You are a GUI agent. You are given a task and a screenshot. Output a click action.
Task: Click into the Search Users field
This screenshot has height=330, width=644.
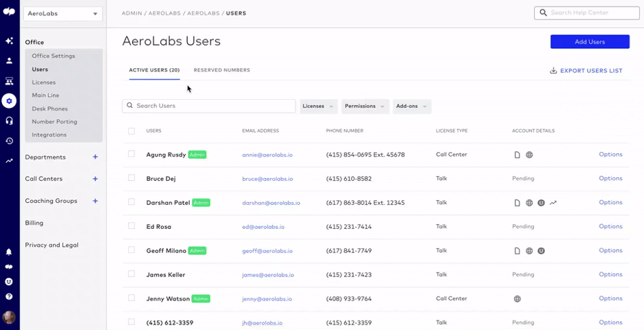(x=208, y=106)
